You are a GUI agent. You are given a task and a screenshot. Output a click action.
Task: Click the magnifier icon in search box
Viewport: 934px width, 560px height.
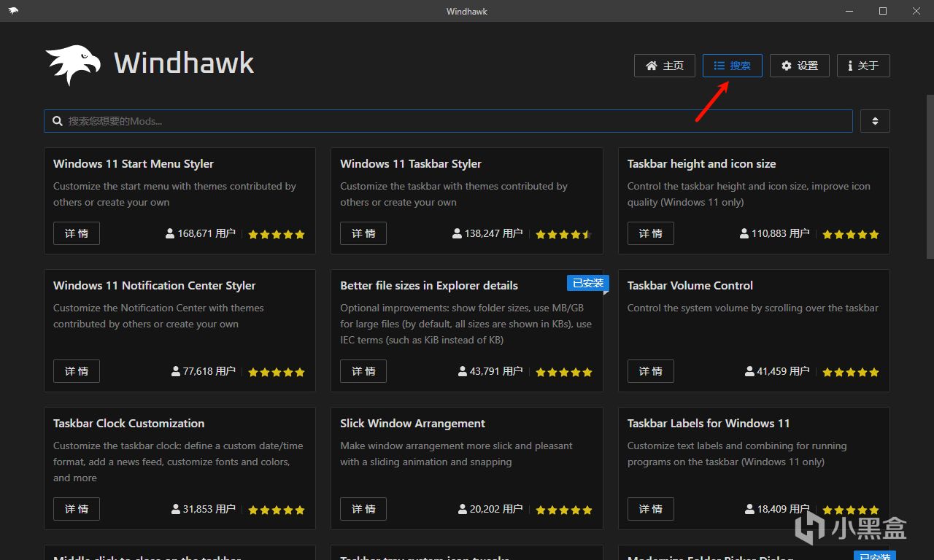point(57,121)
